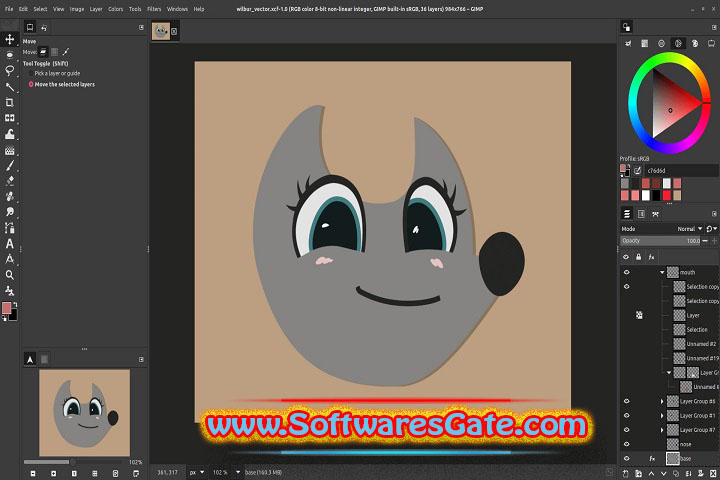Image resolution: width=720 pixels, height=480 pixels.
Task: Set Move mode to layer
Action: 43,52
